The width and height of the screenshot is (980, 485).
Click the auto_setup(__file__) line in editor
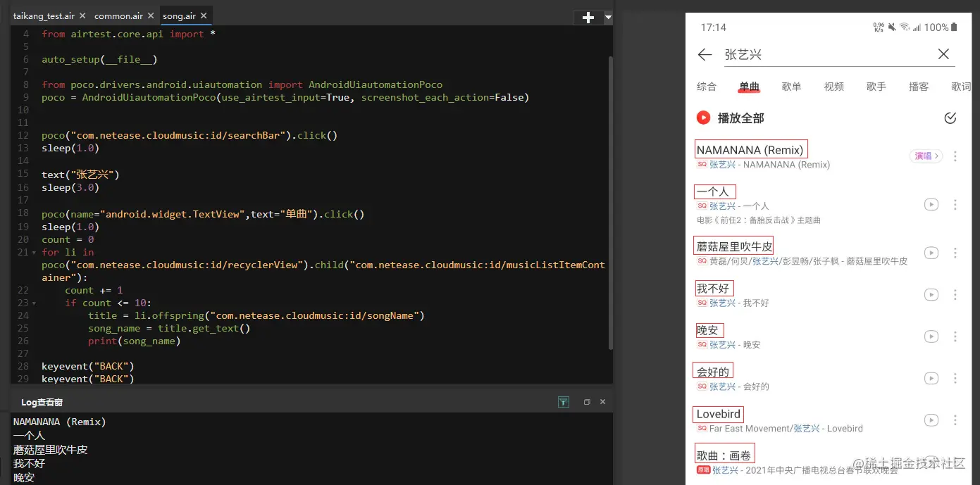[99, 59]
